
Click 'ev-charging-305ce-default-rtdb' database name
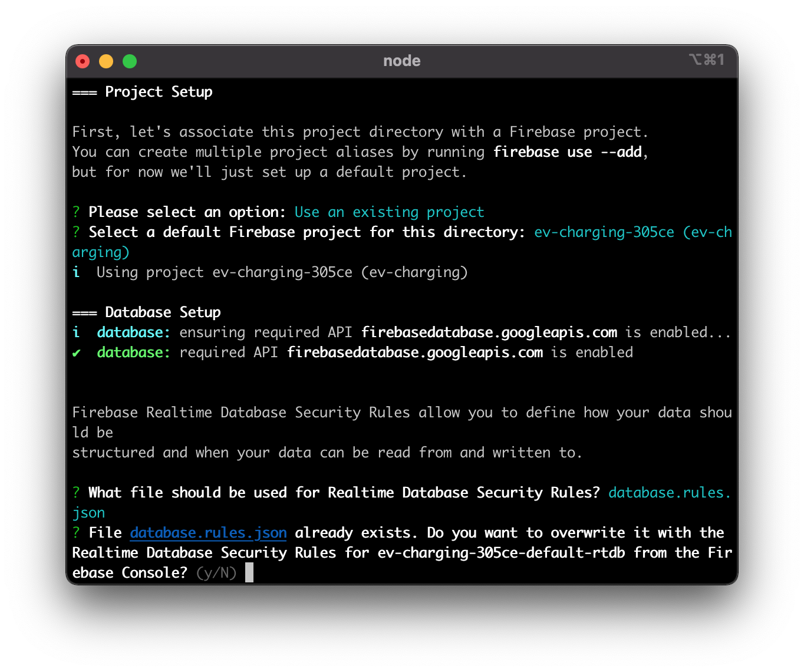pyautogui.click(x=501, y=553)
